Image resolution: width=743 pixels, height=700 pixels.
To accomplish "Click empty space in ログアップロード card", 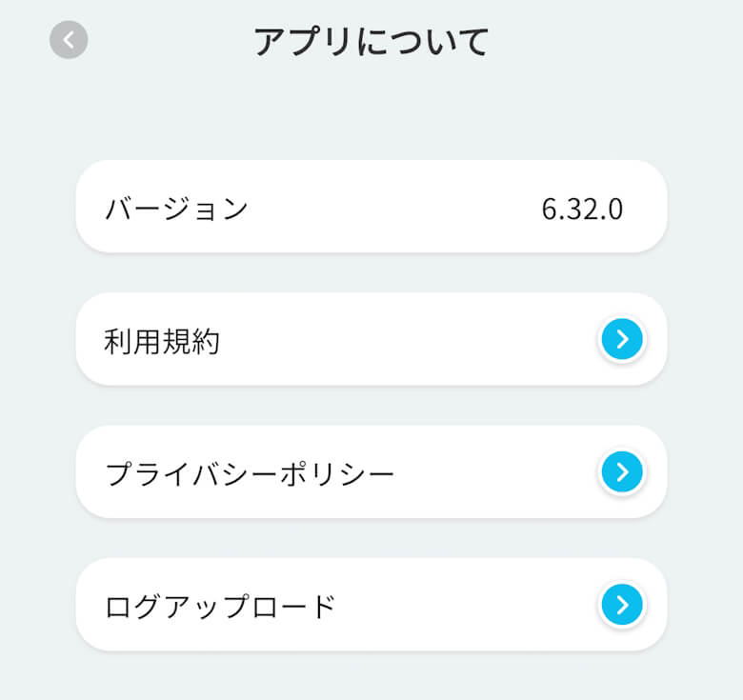I will point(467,604).
